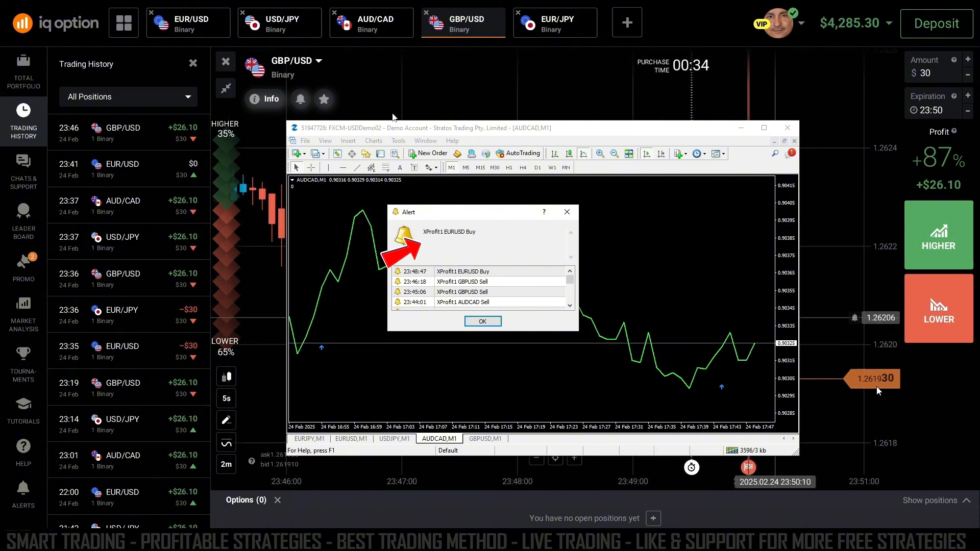Select M15 timeframe in MetaTrader

tap(480, 167)
